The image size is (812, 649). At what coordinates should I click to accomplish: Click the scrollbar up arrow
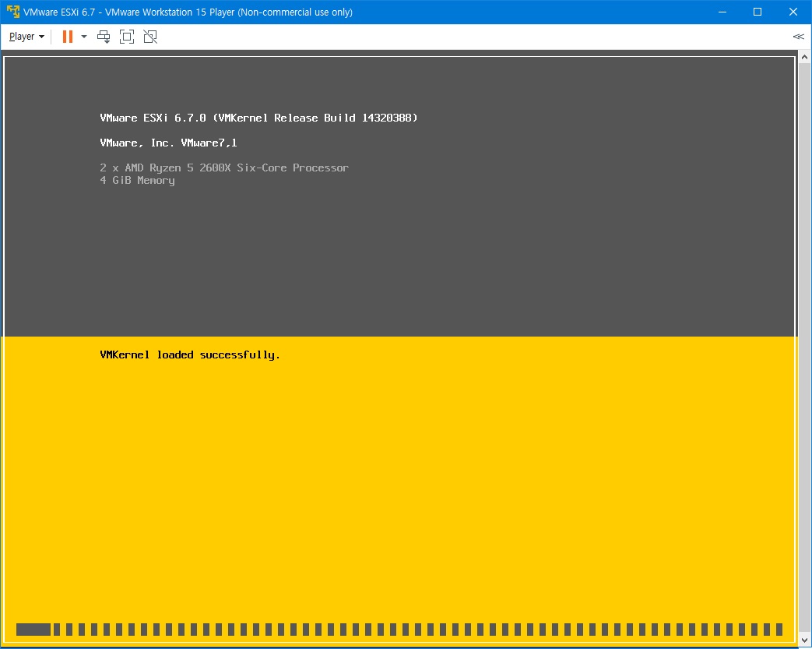(804, 57)
